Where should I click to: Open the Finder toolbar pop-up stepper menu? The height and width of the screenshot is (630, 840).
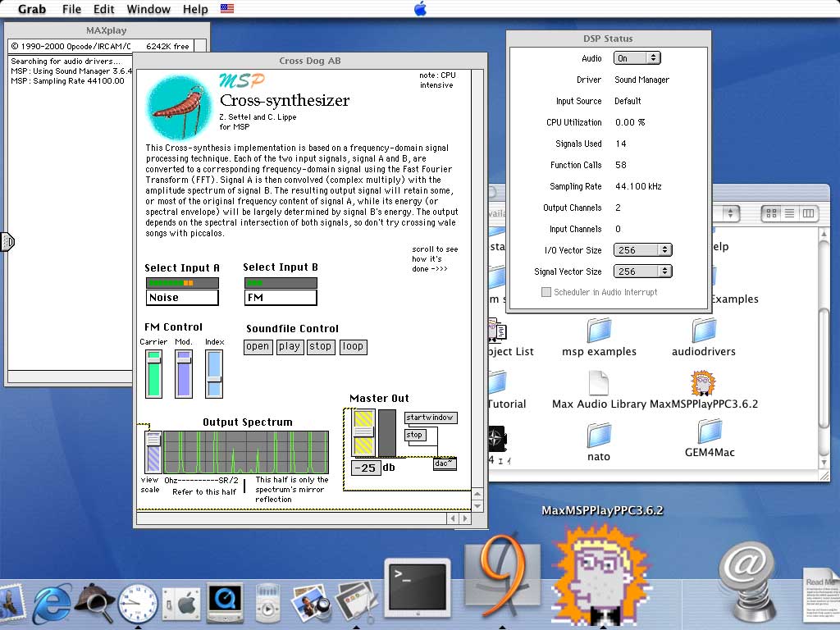[x=729, y=213]
